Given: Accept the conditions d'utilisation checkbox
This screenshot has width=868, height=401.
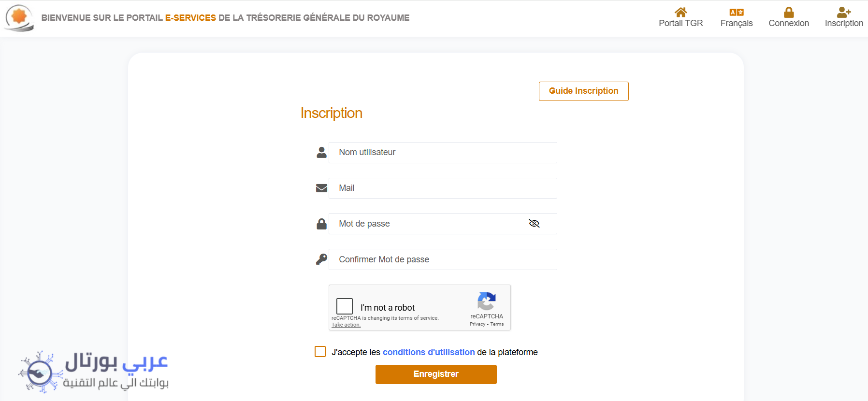Looking at the screenshot, I should [x=320, y=352].
